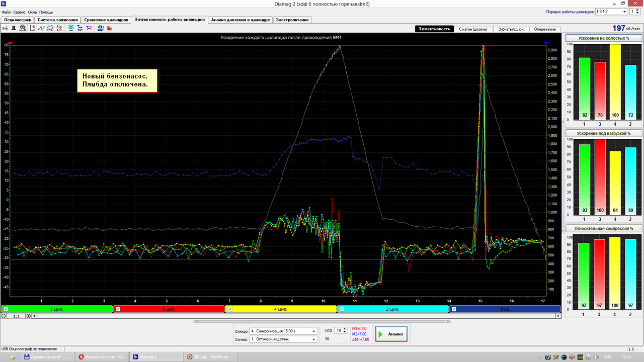Open the Помощь menu
Viewport: 644px width, 362px height.
(x=46, y=12)
